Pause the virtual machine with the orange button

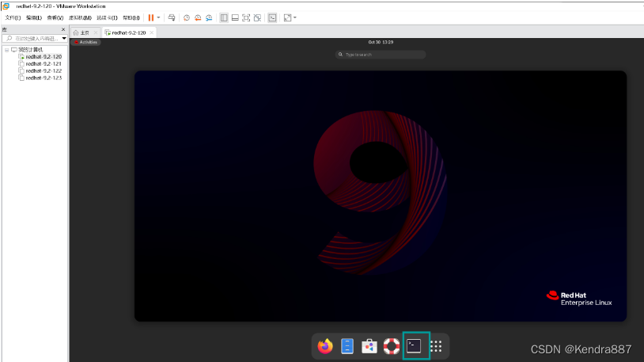pos(151,17)
